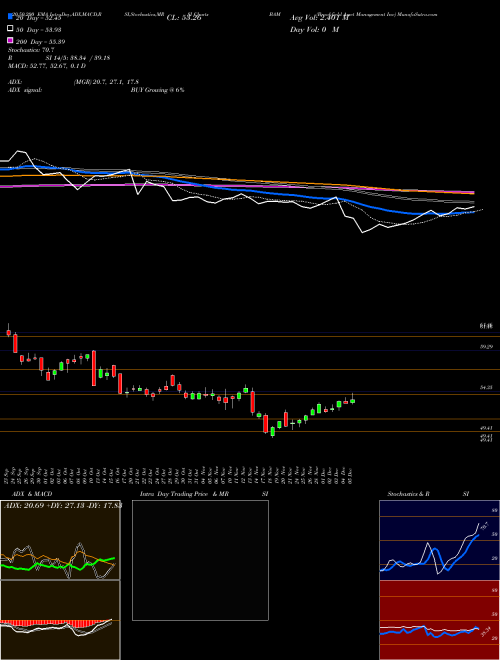Click the blue 20 Day legend swatch

point(11,17)
